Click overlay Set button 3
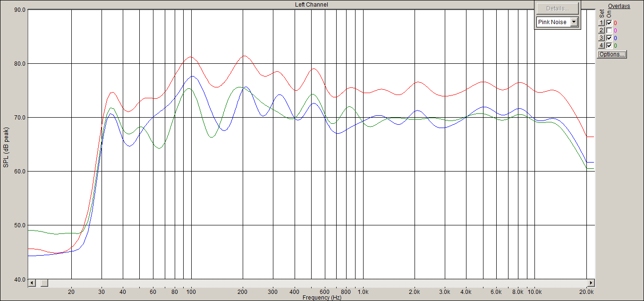This screenshot has height=301, width=644. [x=602, y=38]
